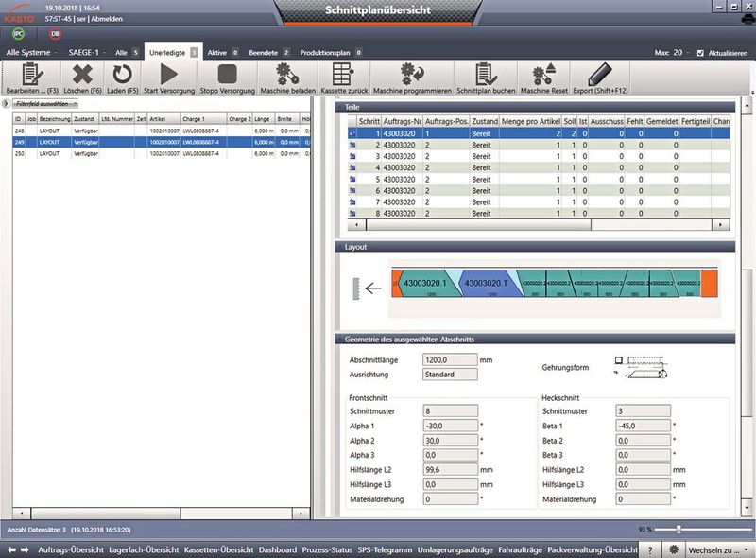Switch to the Produktionsplan tab
The width and height of the screenshot is (756, 558).
pos(326,53)
